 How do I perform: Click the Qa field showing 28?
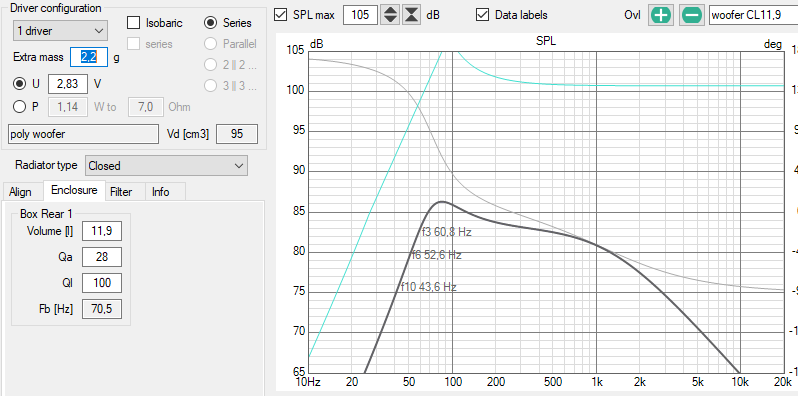point(102,257)
